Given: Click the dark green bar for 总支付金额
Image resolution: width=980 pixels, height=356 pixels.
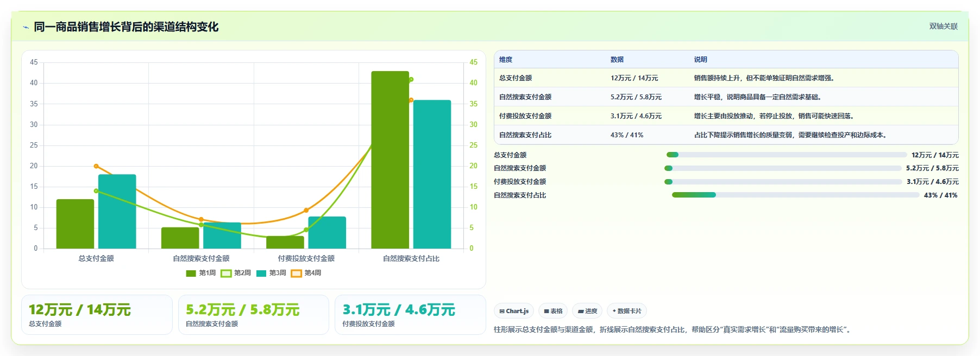Looking at the screenshot, I should [x=75, y=224].
